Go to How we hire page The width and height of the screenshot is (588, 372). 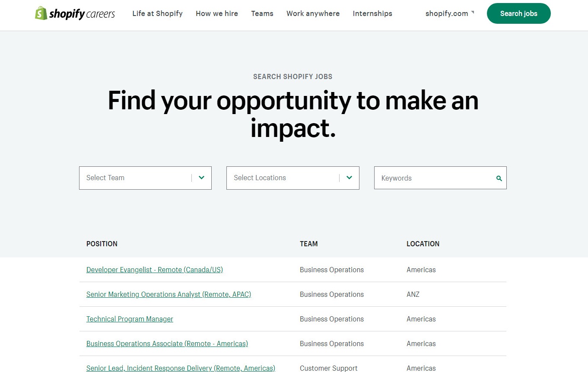[216, 13]
